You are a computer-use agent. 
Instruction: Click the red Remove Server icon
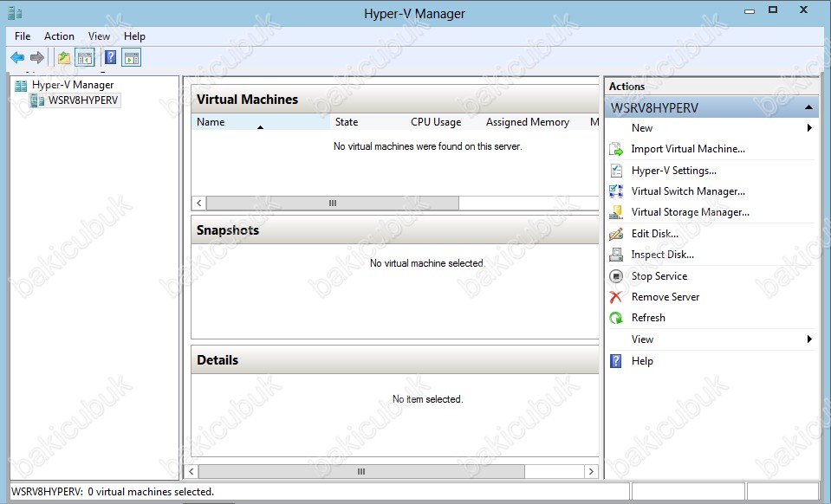pos(616,297)
